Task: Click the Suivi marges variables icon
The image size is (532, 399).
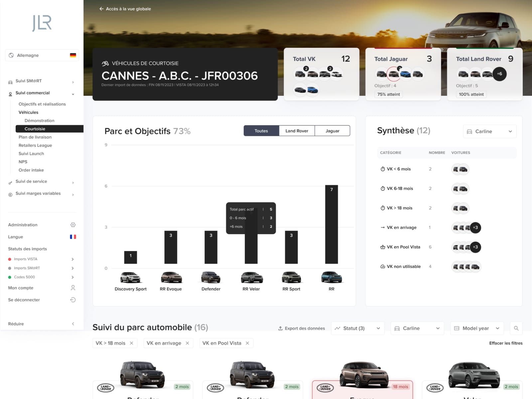Action: point(10,195)
